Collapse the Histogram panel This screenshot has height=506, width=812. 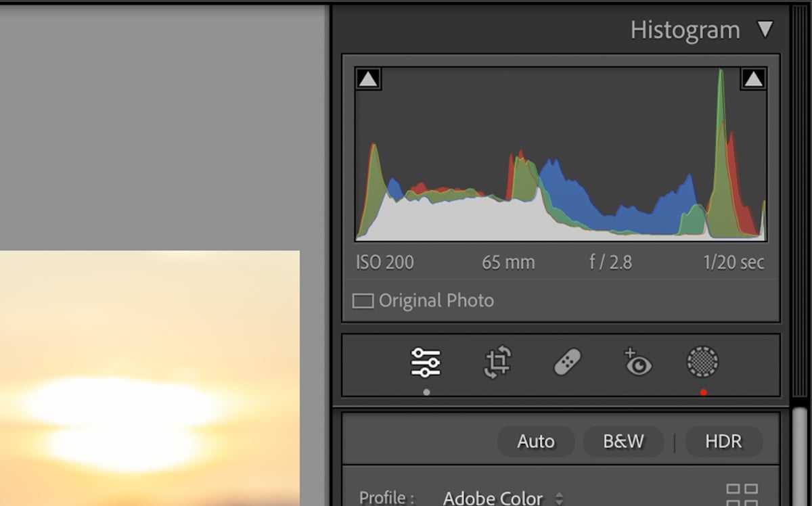(x=766, y=29)
